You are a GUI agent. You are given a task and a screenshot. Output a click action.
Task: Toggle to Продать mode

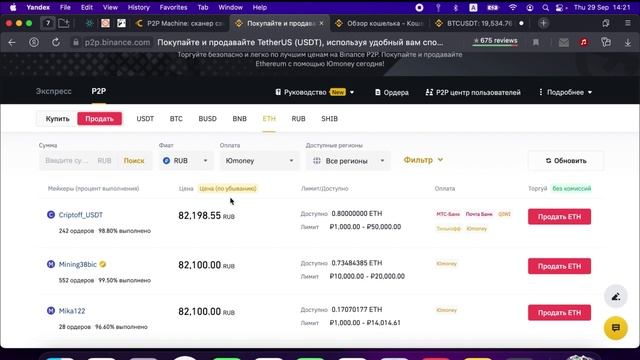pyautogui.click(x=100, y=119)
